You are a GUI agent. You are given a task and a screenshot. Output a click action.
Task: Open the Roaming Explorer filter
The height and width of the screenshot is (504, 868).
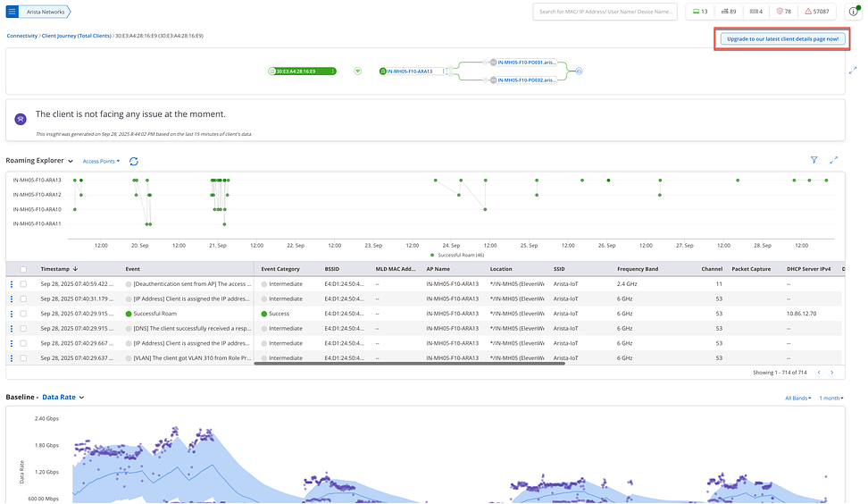tap(814, 160)
